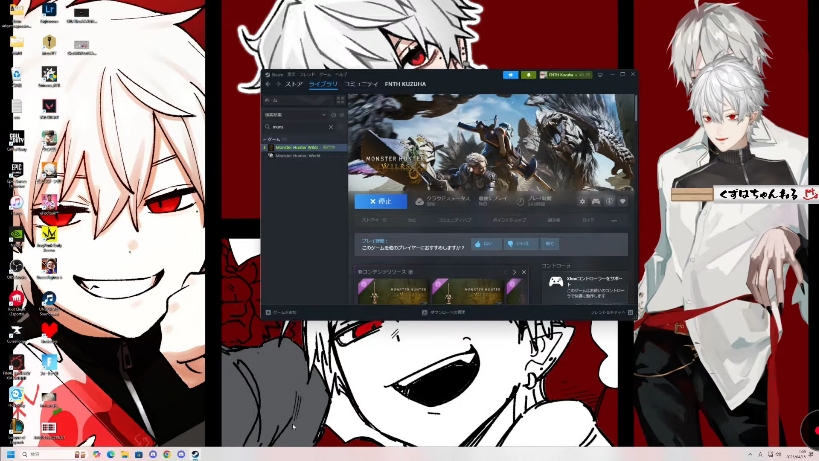Open Windows Start menu
Image resolution: width=819 pixels, height=461 pixels.
10,454
